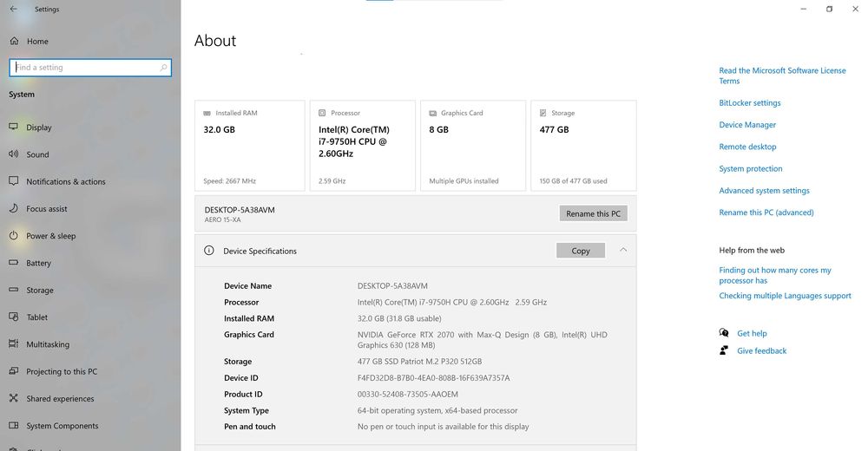Open Advanced system settings link
Screen dimensions: 868x451
[764, 190]
